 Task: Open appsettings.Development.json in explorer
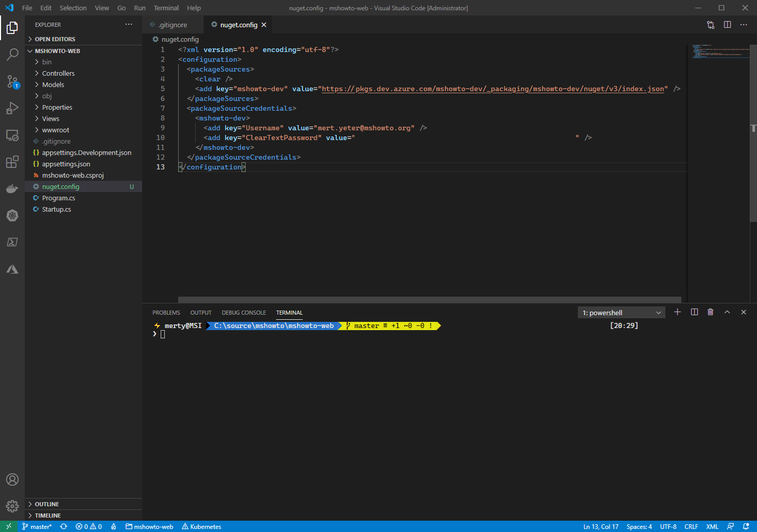point(83,152)
